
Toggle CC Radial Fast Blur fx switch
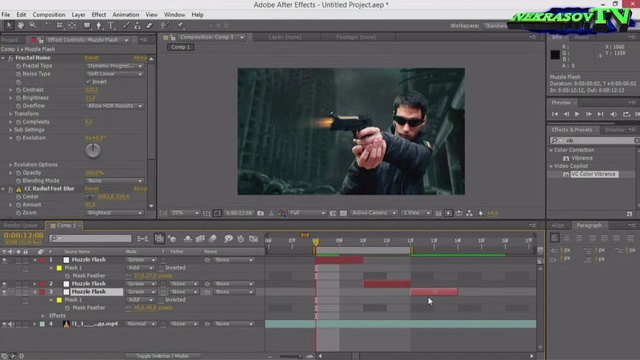pos(11,189)
